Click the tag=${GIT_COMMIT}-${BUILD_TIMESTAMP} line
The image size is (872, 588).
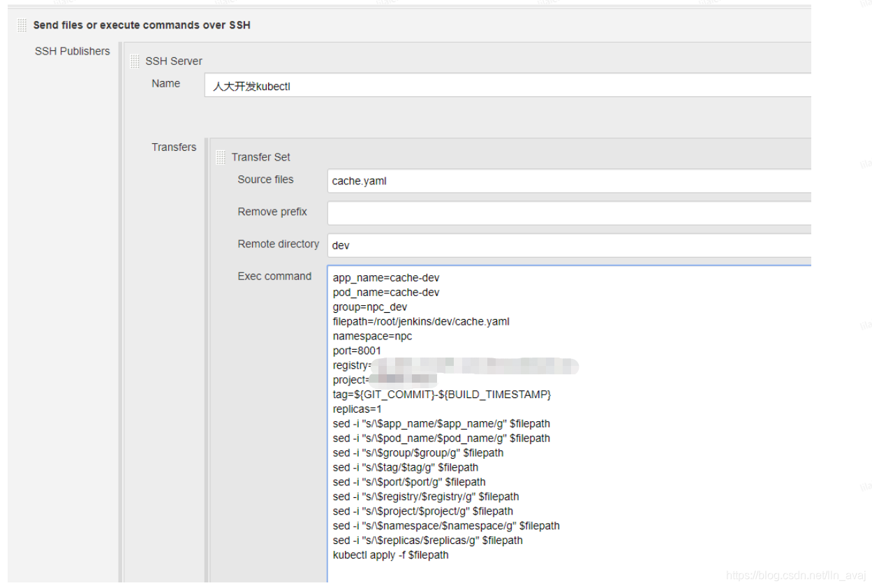(x=442, y=395)
